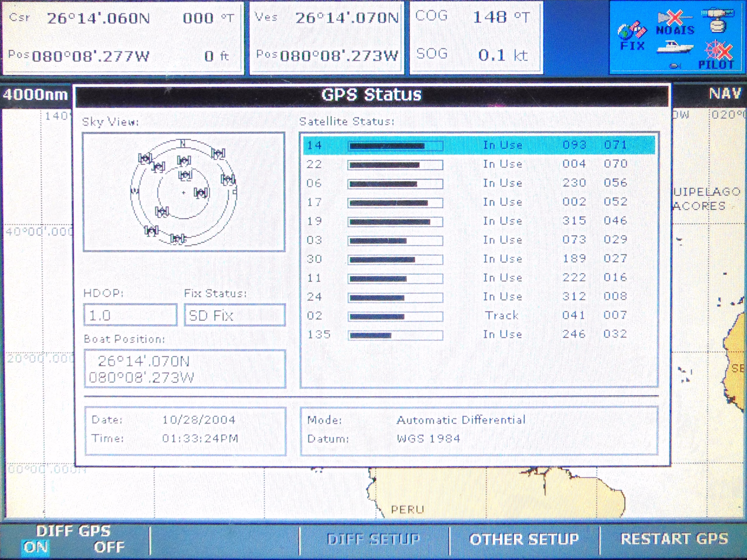The height and width of the screenshot is (560, 747).
Task: Click the Fix Status SD Fix field
Action: 234,315
